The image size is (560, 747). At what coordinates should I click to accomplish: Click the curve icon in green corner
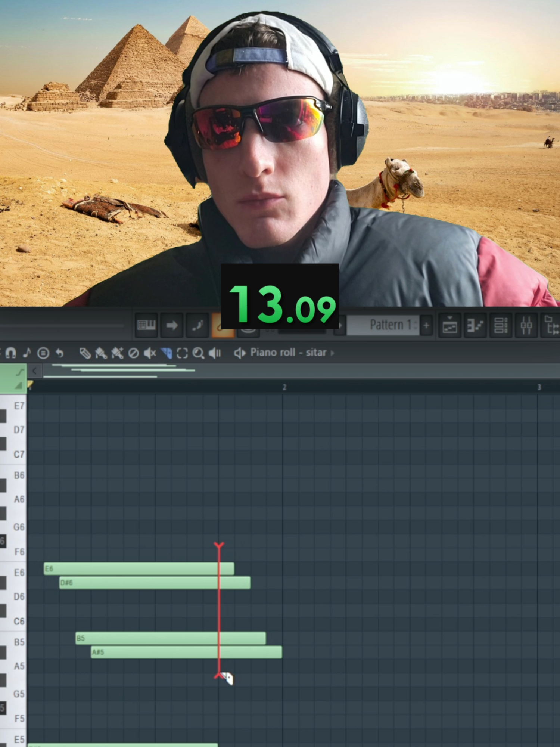(20, 372)
